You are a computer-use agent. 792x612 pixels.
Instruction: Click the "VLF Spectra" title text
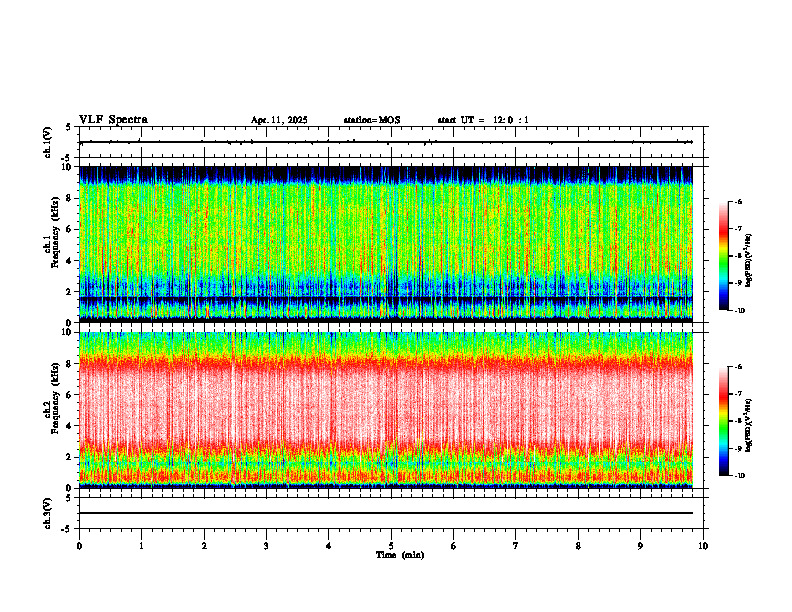113,120
